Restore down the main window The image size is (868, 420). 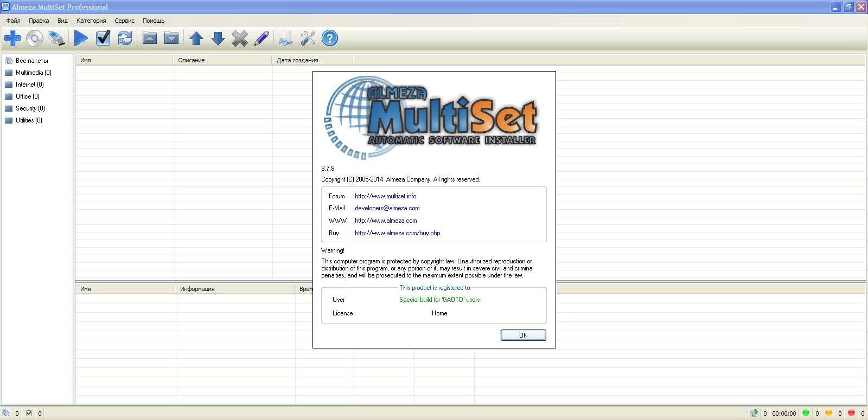[x=848, y=7]
